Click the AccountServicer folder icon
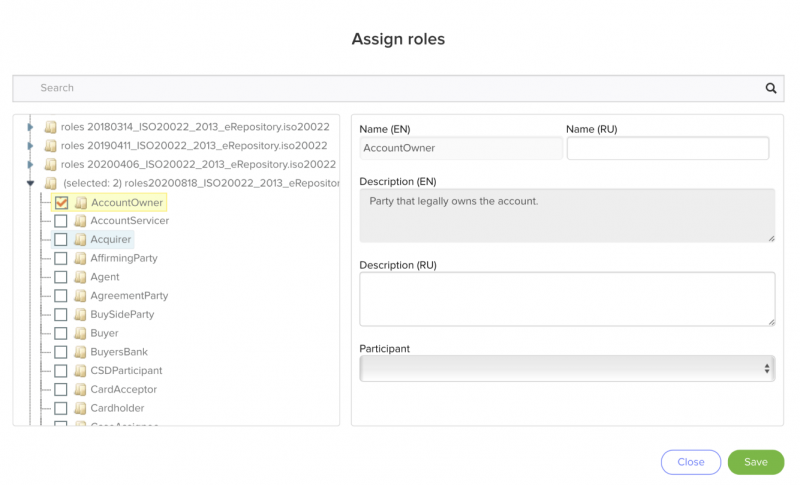This screenshot has width=800, height=485. click(x=80, y=221)
